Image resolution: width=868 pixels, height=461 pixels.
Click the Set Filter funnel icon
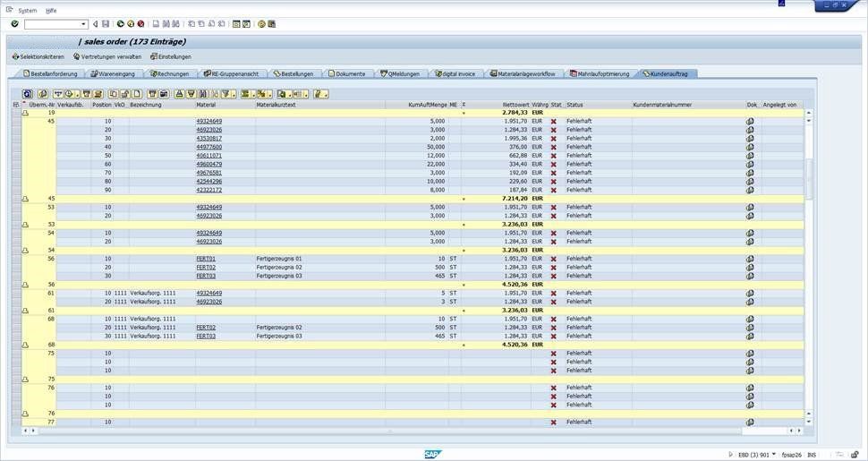coord(226,94)
